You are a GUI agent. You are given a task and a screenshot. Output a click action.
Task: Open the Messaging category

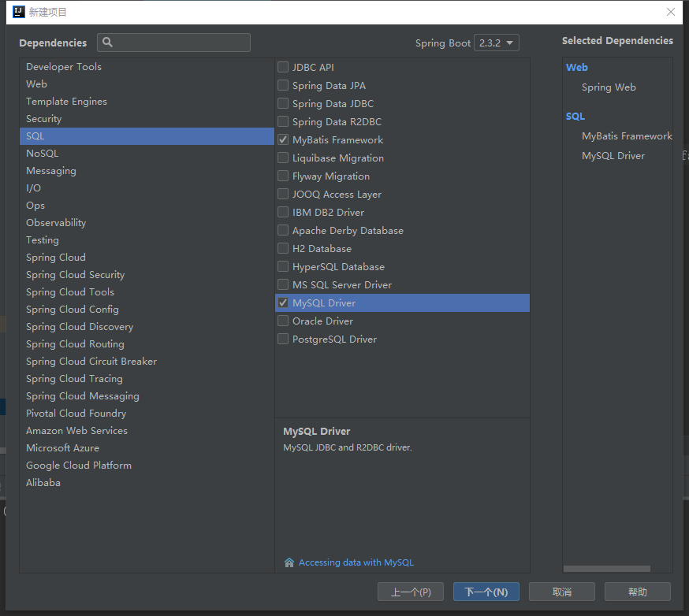click(x=147, y=171)
